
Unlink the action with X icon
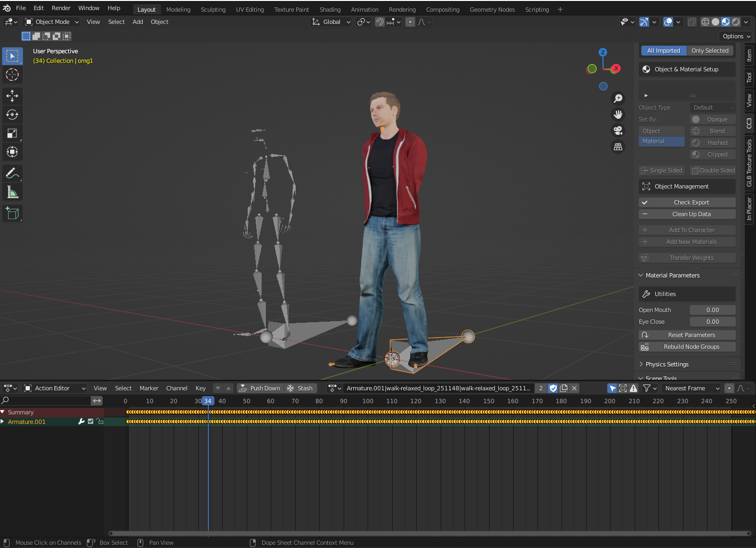[574, 388]
